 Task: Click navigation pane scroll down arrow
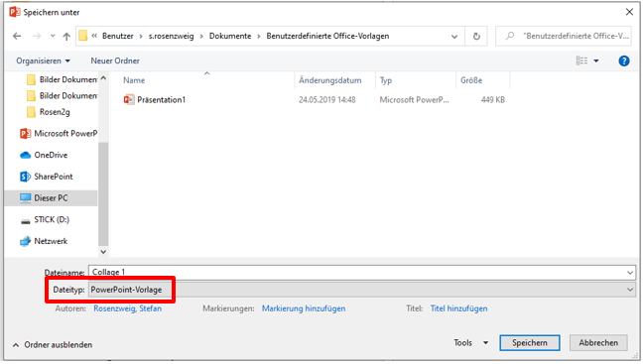[x=103, y=252]
